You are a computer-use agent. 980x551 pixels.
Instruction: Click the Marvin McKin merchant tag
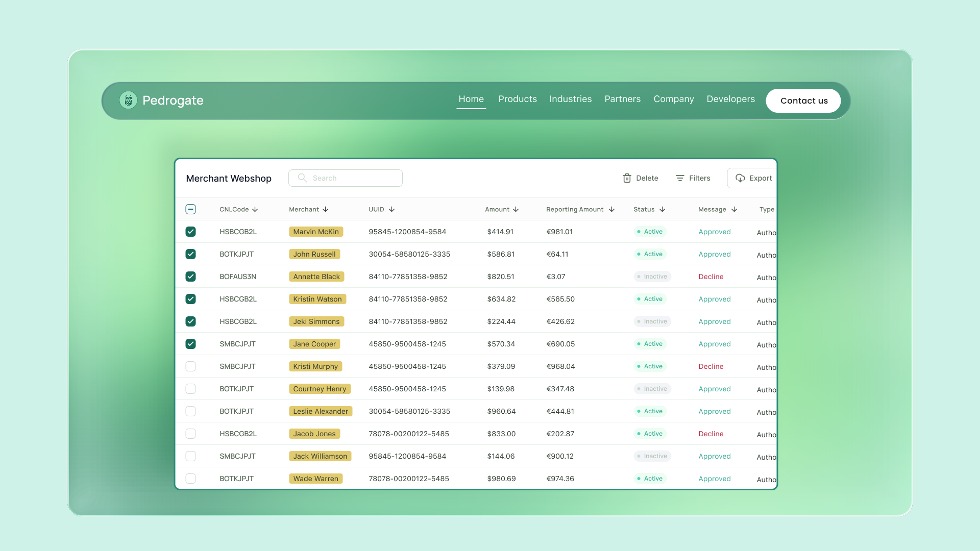[315, 232]
